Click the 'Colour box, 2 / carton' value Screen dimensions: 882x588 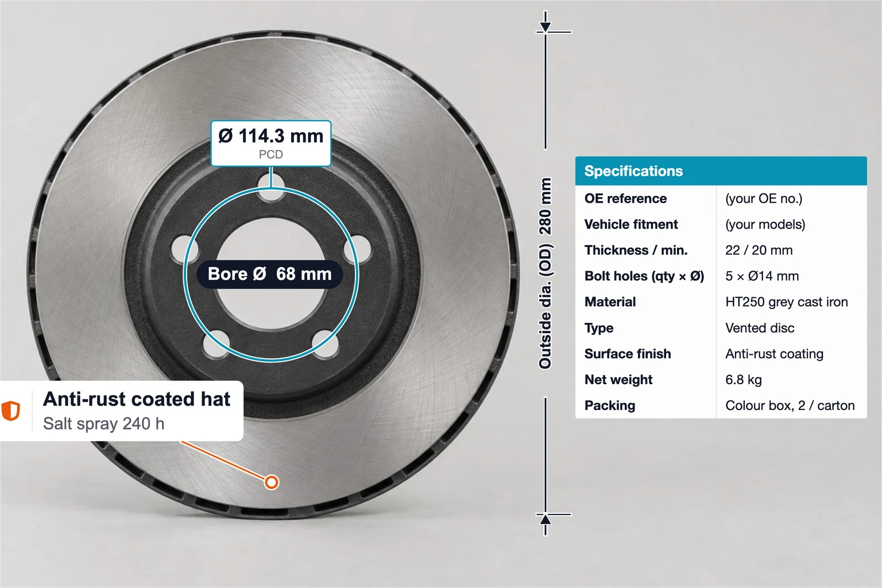[x=790, y=406]
